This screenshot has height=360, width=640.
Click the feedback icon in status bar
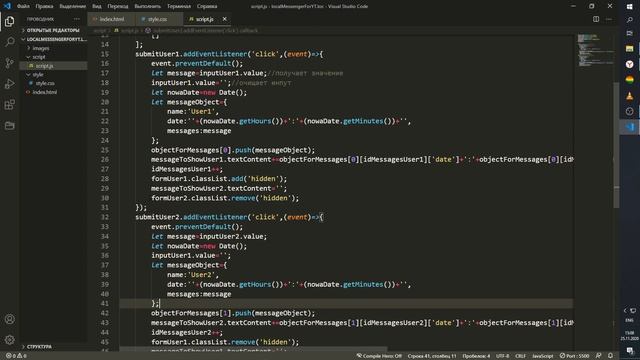pyautogui.click(x=598, y=356)
